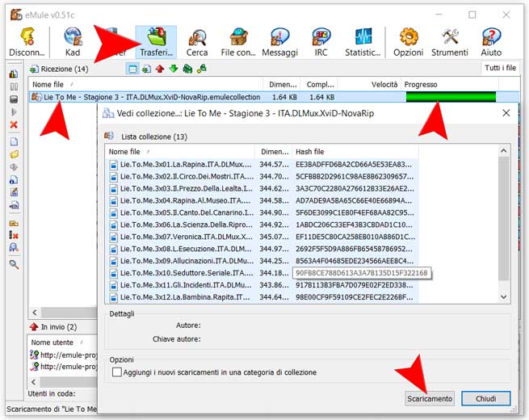This screenshot has width=529, height=420.
Task: Show uploads with the red up arrow
Action: click(160, 69)
